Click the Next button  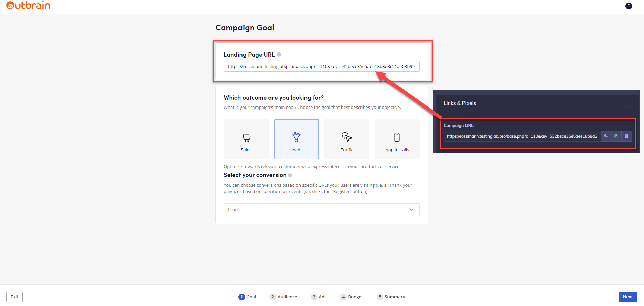tap(627, 297)
